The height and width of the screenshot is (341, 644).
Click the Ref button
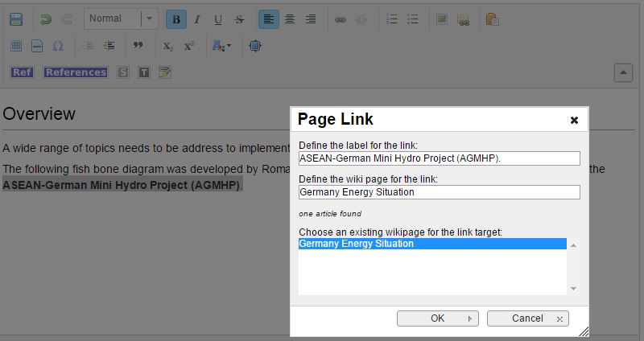click(x=22, y=72)
